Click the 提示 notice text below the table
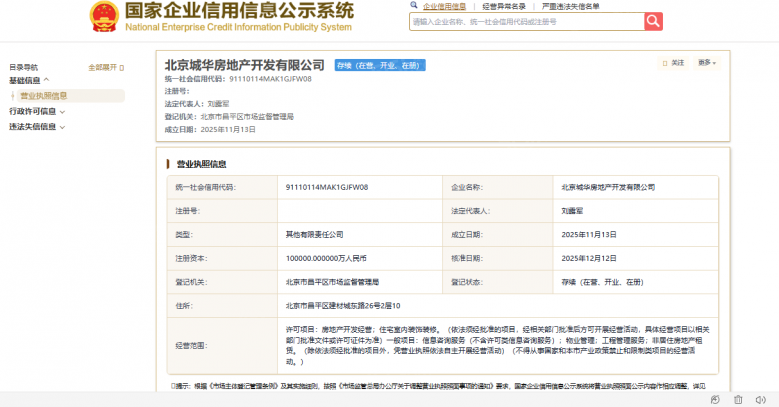 pyautogui.click(x=439, y=386)
